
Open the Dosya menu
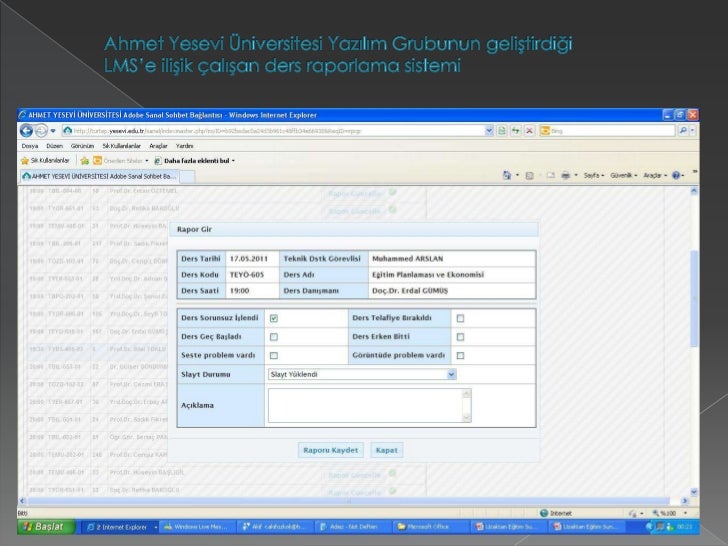[30, 146]
